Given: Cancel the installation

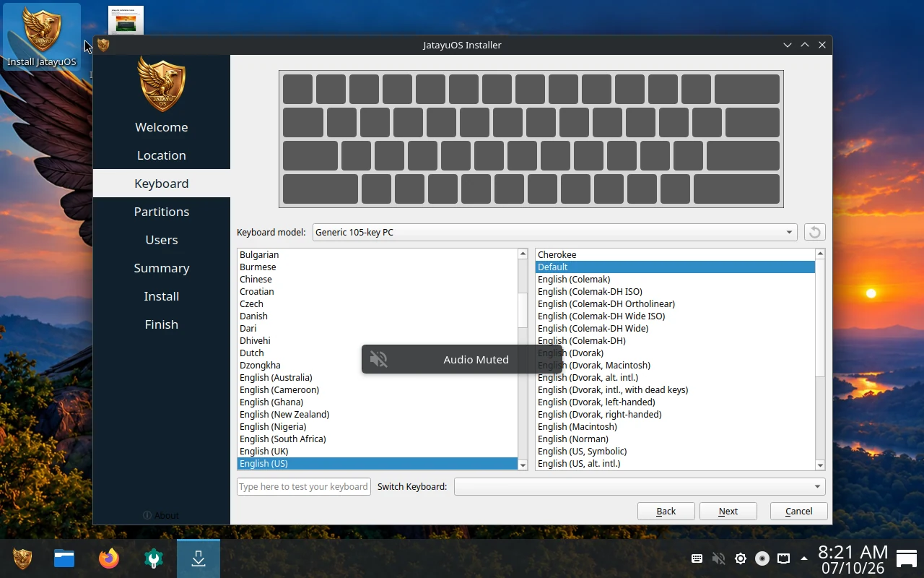Looking at the screenshot, I should (798, 511).
